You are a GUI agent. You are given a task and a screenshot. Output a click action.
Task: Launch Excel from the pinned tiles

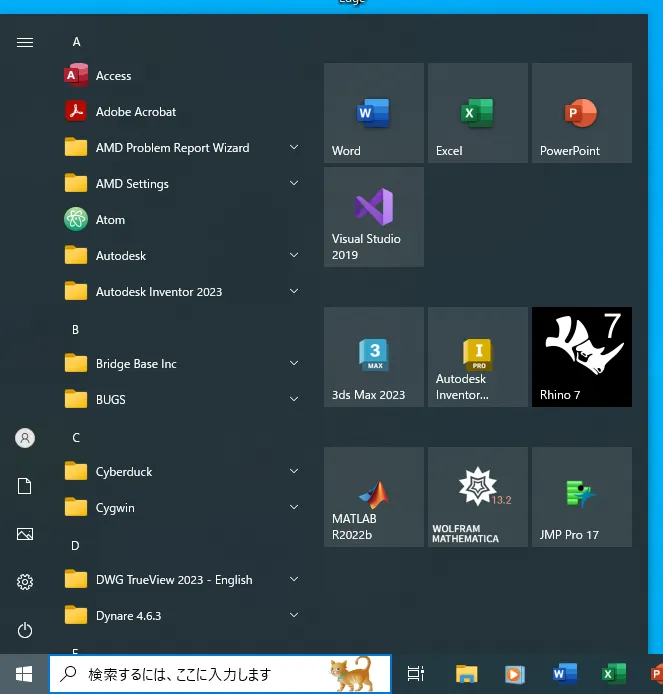477,113
